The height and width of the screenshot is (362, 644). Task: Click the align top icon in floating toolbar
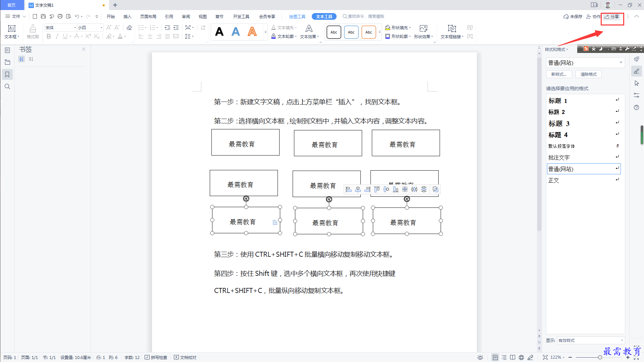[x=377, y=189]
